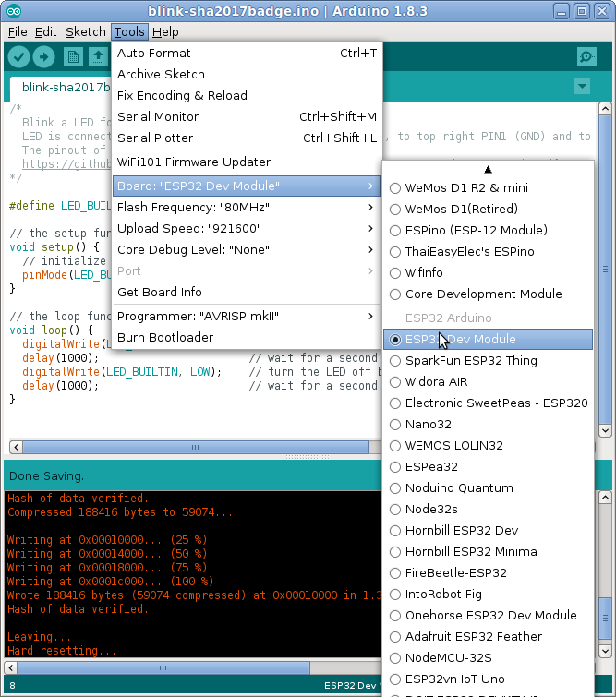Expand Core Debug Level submenu
The image size is (616, 697).
click(x=247, y=250)
